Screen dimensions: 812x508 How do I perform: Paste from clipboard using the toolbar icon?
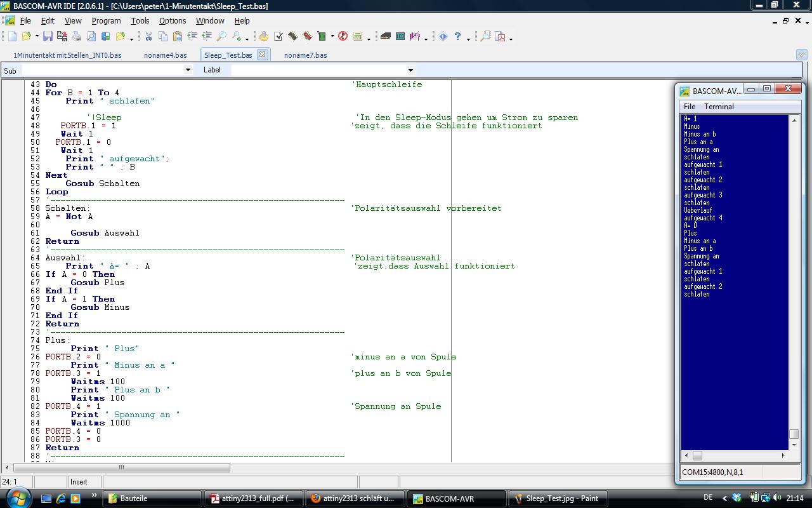point(178,37)
